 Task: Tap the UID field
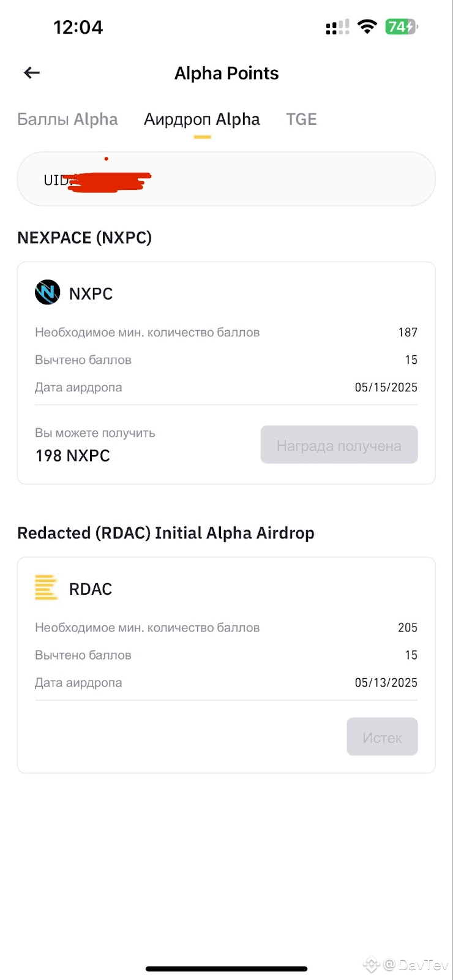coord(226,179)
